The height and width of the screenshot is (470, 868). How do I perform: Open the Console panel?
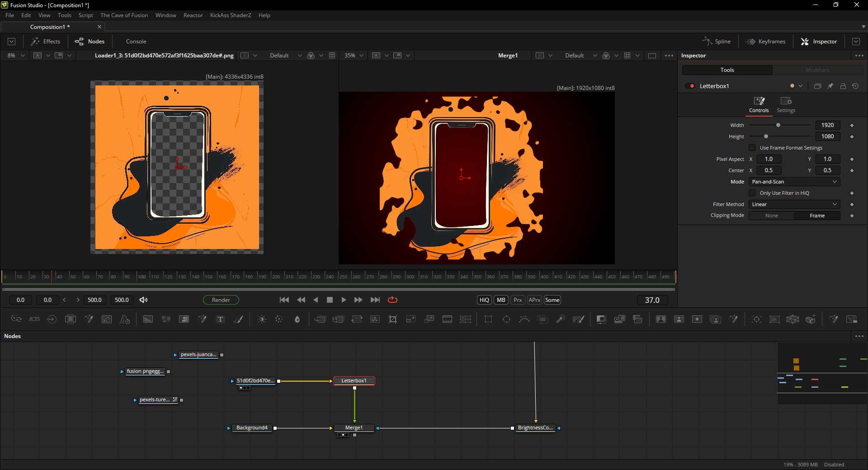(x=136, y=41)
